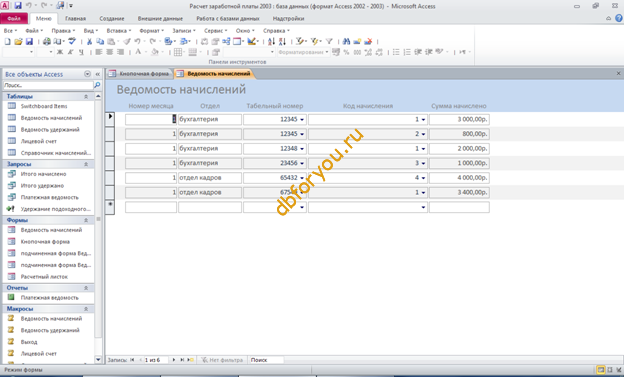Align text right icon
Viewport: 624px width, 377px height.
point(120,52)
